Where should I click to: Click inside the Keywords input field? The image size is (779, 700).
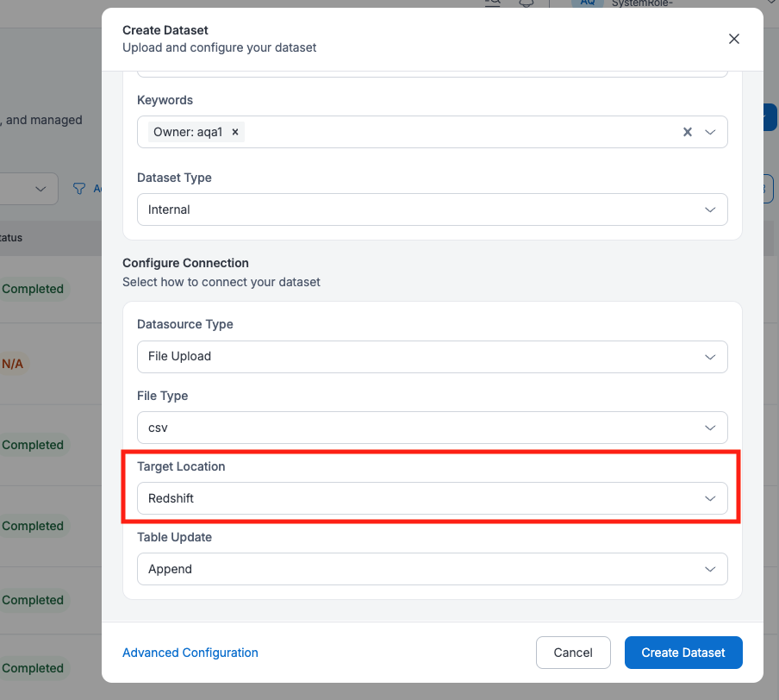pyautogui.click(x=433, y=132)
